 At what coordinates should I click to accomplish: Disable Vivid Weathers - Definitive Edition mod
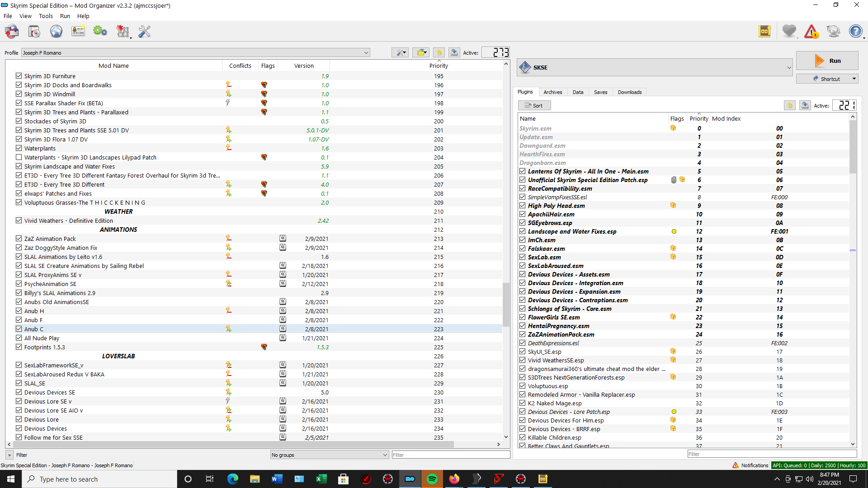19,221
